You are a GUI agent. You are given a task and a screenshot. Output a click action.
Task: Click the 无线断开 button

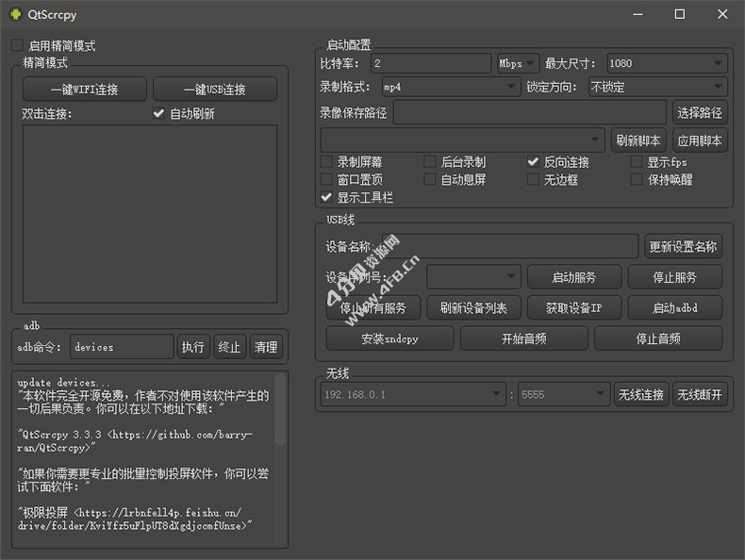point(700,394)
